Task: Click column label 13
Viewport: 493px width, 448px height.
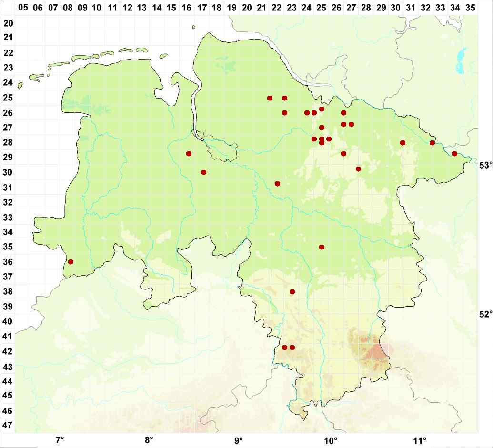Action: [x=142, y=7]
